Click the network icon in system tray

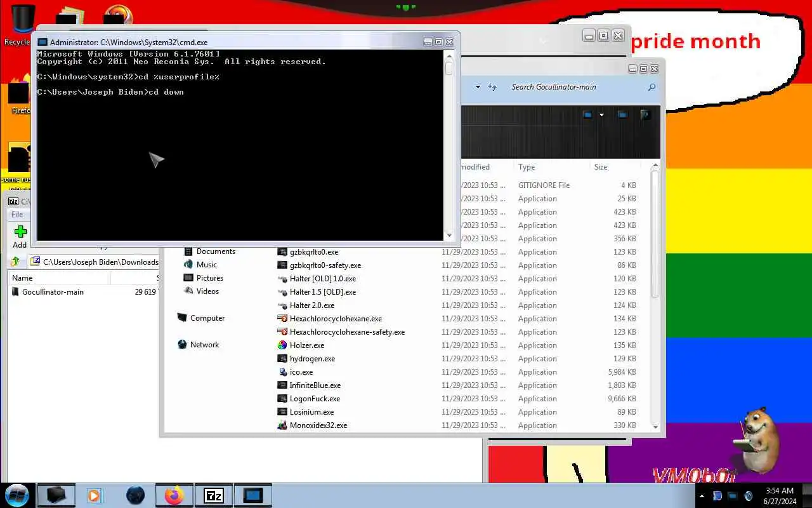[733, 496]
